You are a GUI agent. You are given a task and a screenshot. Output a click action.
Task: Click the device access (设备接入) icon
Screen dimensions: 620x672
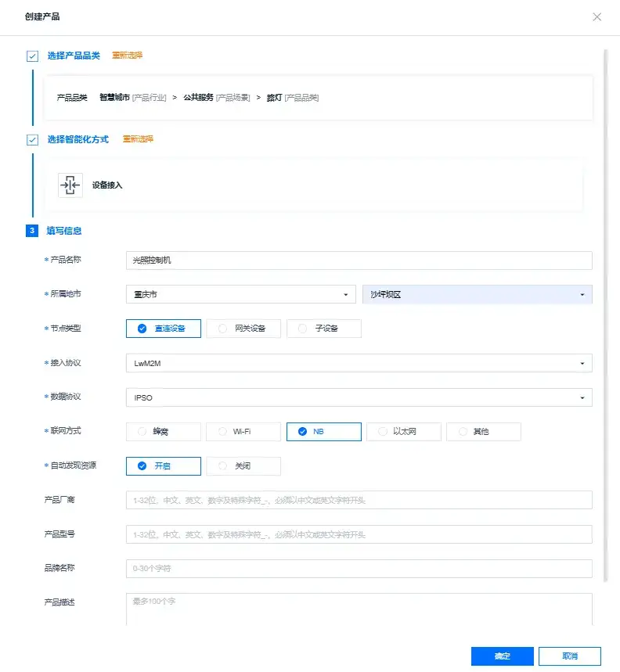(70, 185)
